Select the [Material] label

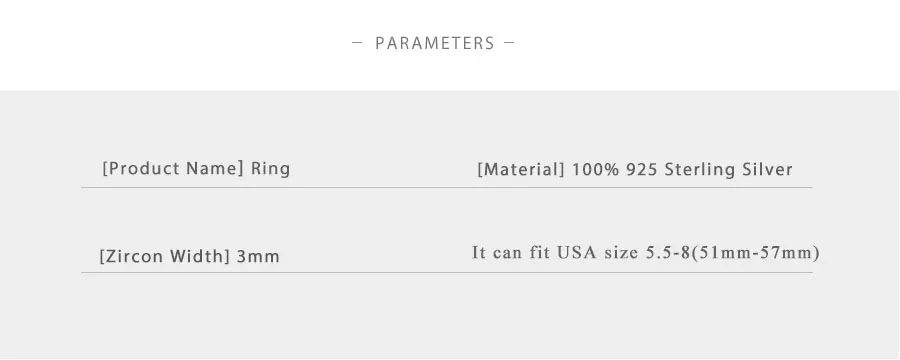(x=521, y=170)
